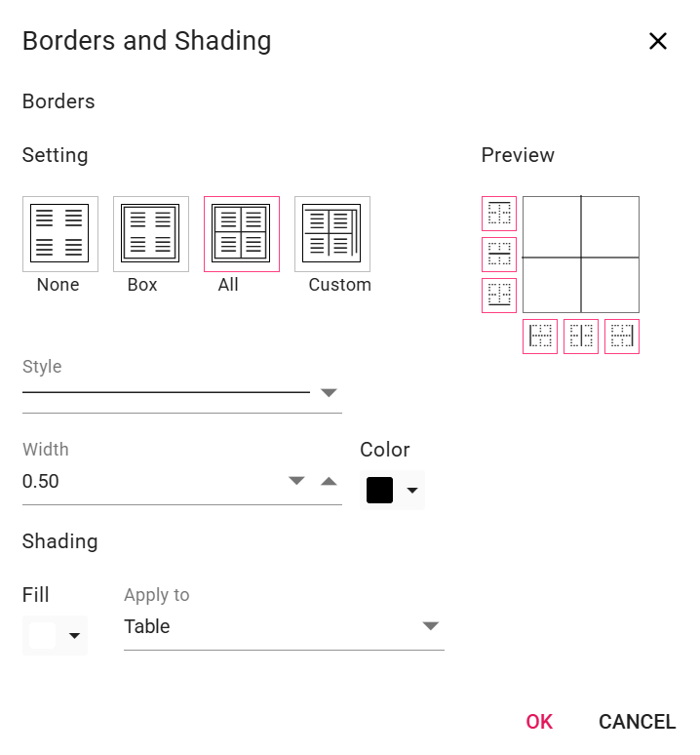Select the None border setting
This screenshot has width=700, height=755.
tap(59, 234)
